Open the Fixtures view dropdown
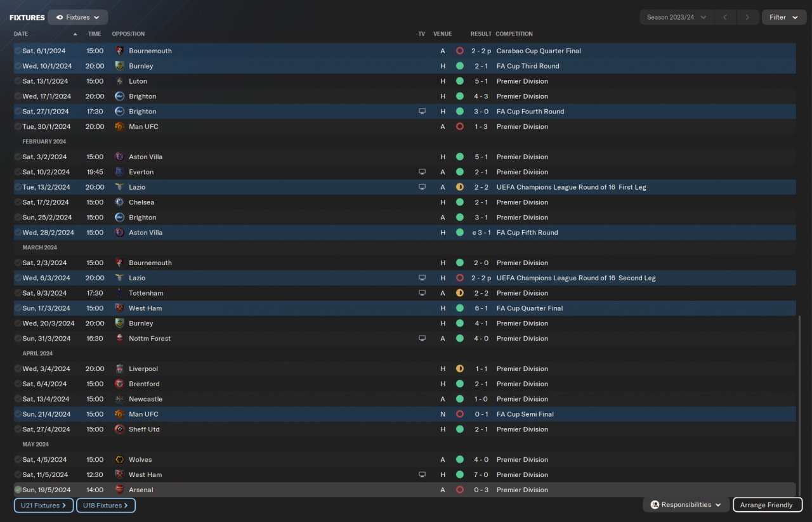812x522 pixels. click(x=77, y=17)
